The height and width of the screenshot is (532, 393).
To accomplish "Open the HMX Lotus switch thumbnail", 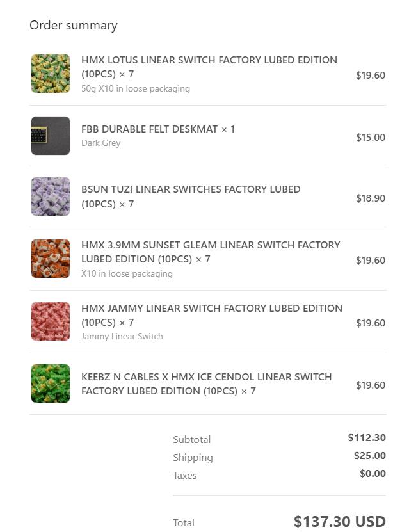I will [51, 73].
